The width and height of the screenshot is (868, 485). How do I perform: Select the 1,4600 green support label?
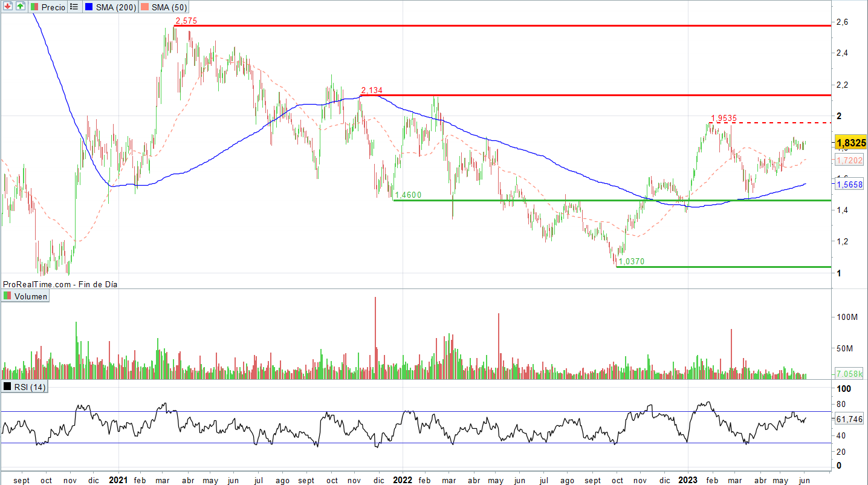(x=408, y=195)
